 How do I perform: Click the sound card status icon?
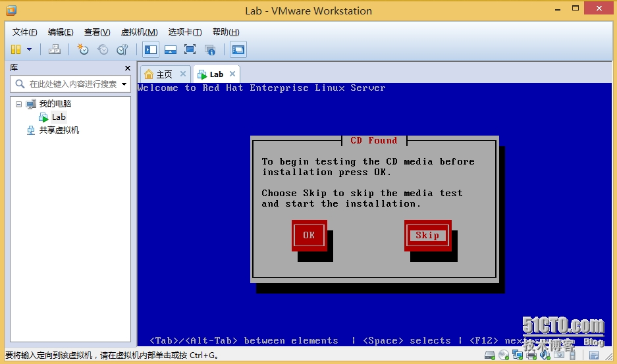545,355
